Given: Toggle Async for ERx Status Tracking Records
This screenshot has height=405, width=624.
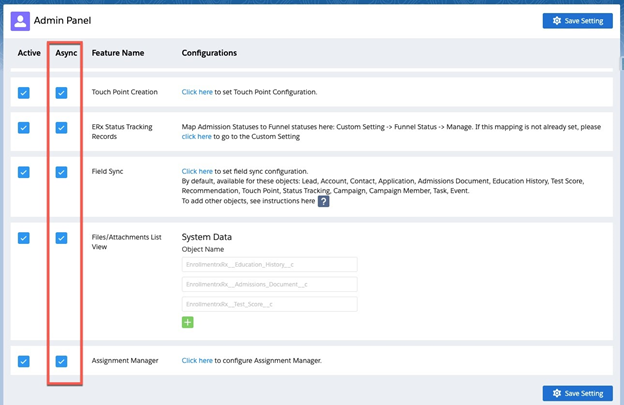Looking at the screenshot, I should tap(62, 128).
